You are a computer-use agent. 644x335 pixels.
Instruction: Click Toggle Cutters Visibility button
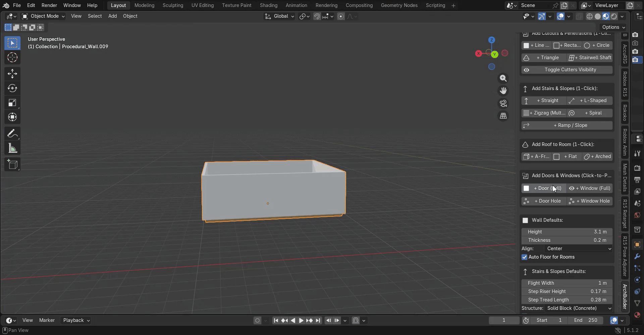(567, 70)
